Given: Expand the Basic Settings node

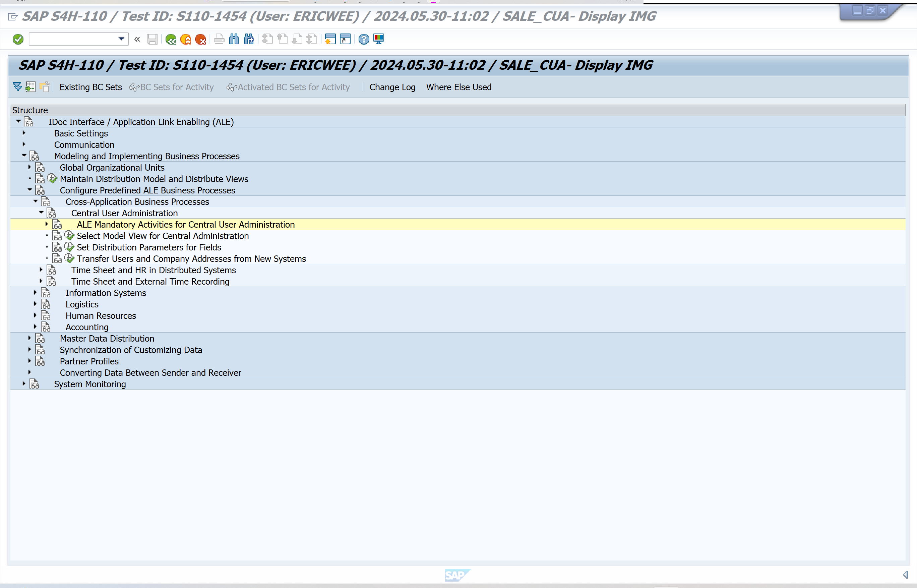Looking at the screenshot, I should [x=24, y=133].
